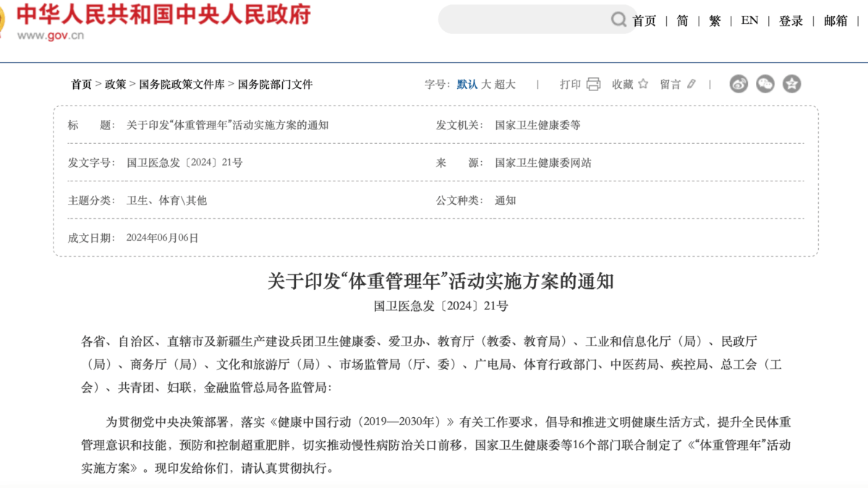The image size is (868, 488).
Task: Select the date 2024年06月06日
Action: click(162, 238)
